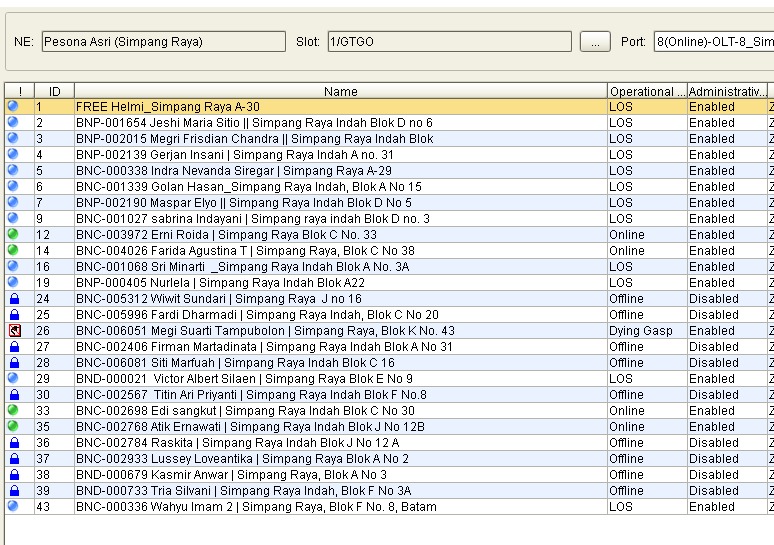Click the green icon for Edi sangkut row
The image size is (774, 545).
pyautogui.click(x=13, y=410)
